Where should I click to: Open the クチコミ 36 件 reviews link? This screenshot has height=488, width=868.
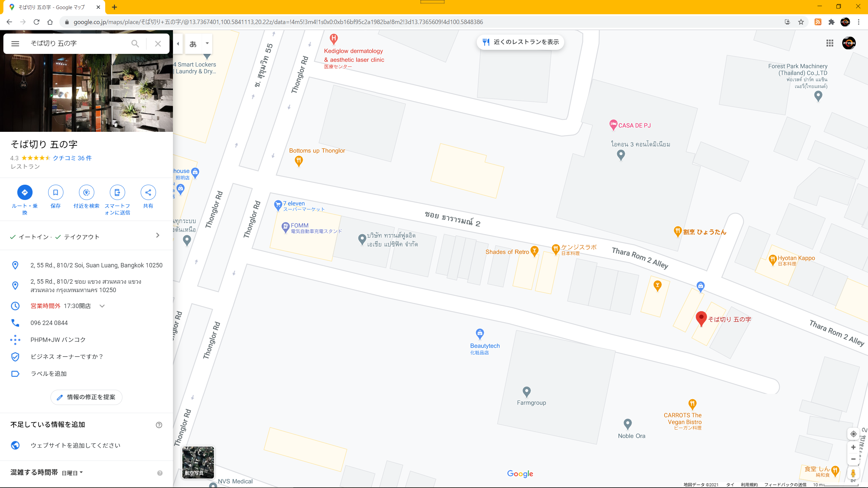72,158
